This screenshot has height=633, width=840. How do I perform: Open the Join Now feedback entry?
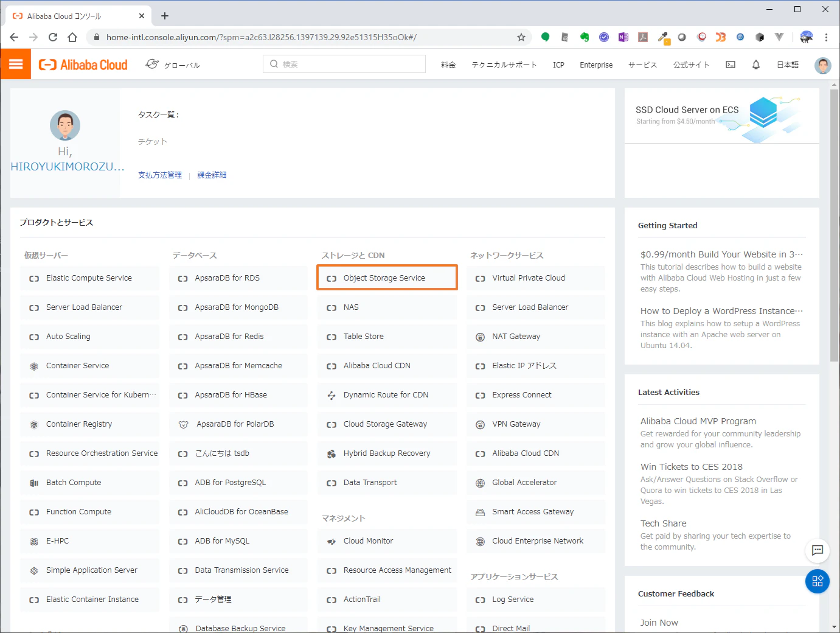tap(659, 623)
